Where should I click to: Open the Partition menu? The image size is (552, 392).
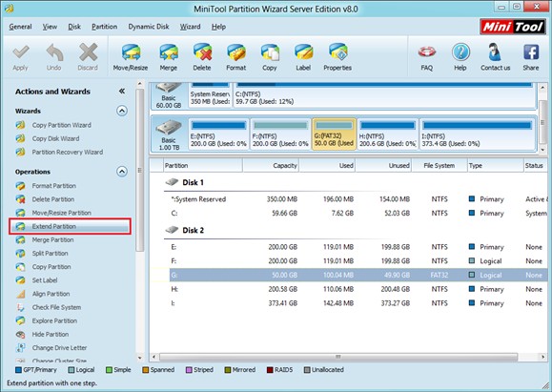point(104,27)
